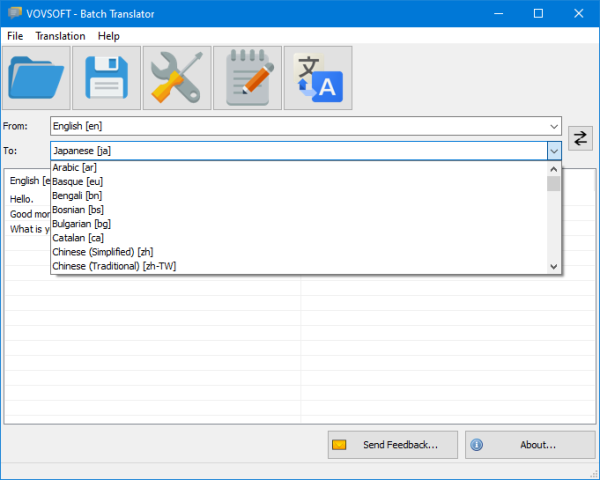The height and width of the screenshot is (480, 600).
Task: Choose Bengali [bn] from the list
Action: [299, 196]
